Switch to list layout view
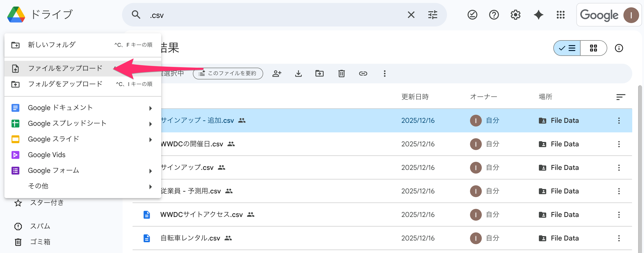 point(567,48)
